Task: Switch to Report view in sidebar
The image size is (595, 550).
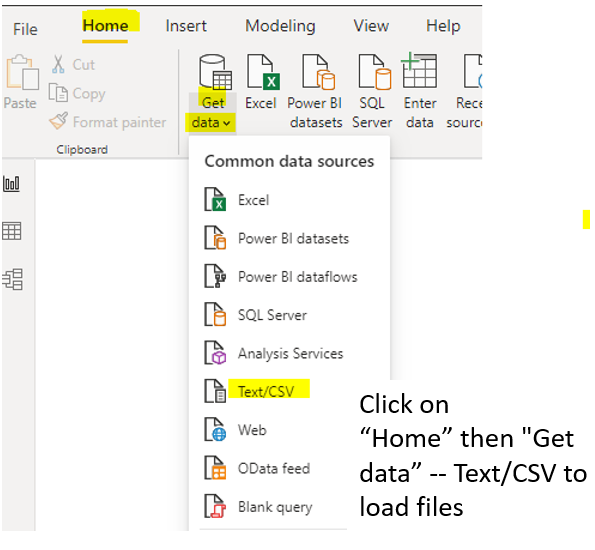Action: point(11,183)
